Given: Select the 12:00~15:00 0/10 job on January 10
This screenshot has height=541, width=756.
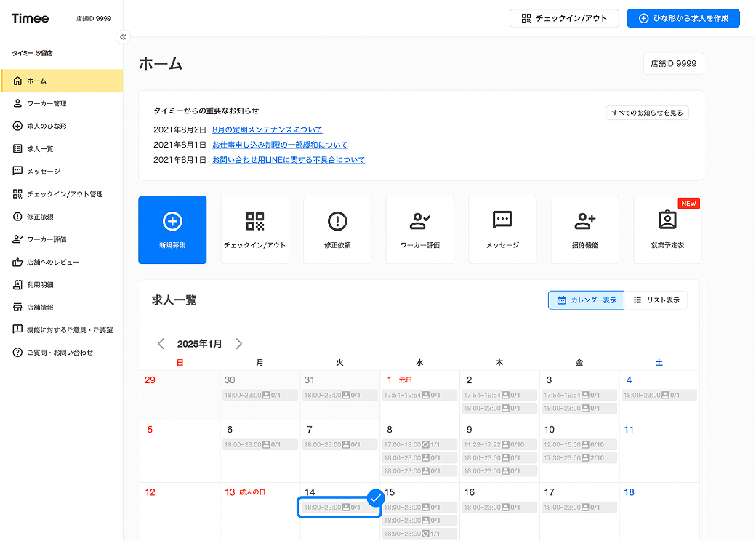Looking at the screenshot, I should (579, 444).
